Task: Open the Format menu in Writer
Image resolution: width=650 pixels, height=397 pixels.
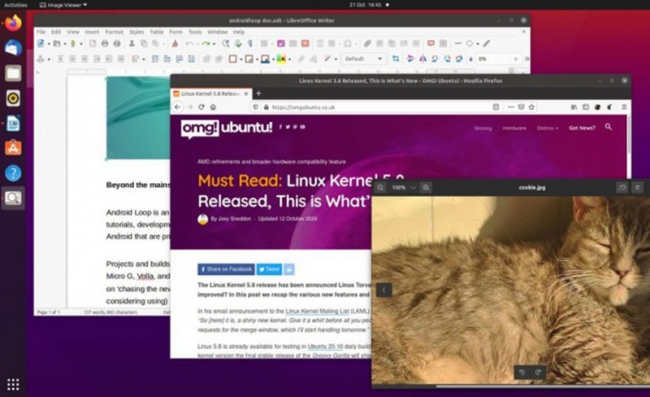Action: (x=114, y=32)
